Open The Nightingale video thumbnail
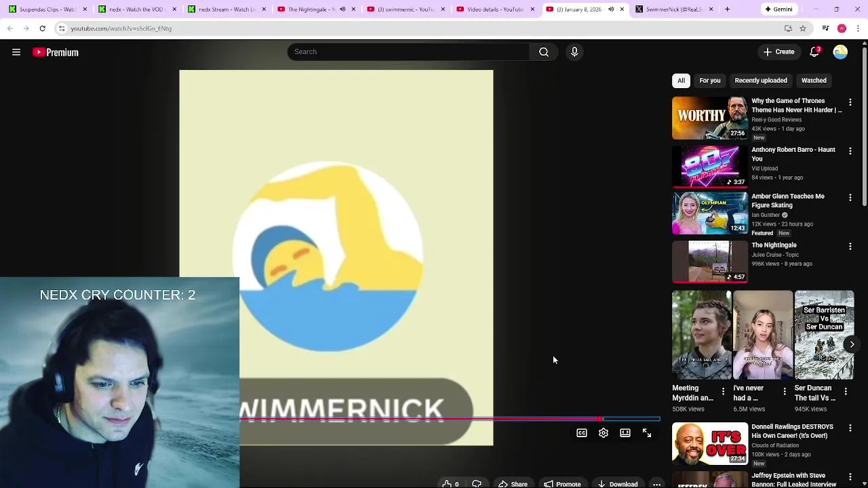The width and height of the screenshot is (868, 488). tap(710, 262)
